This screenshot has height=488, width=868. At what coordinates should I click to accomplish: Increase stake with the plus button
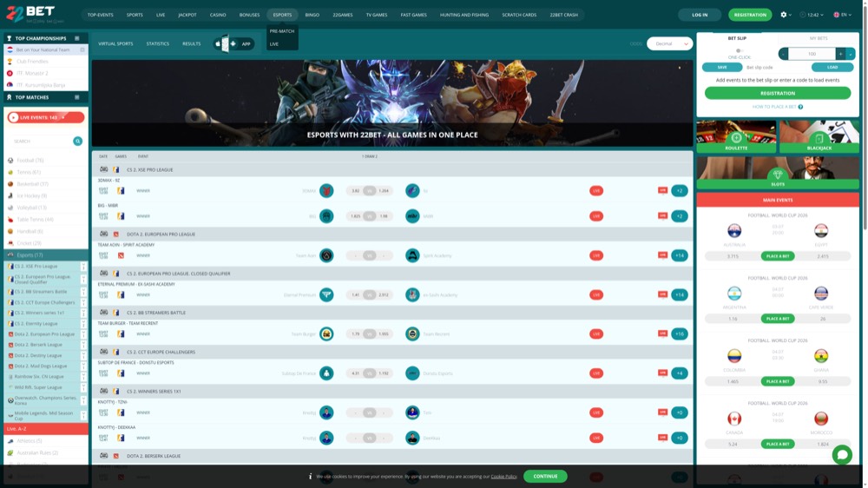coord(840,54)
